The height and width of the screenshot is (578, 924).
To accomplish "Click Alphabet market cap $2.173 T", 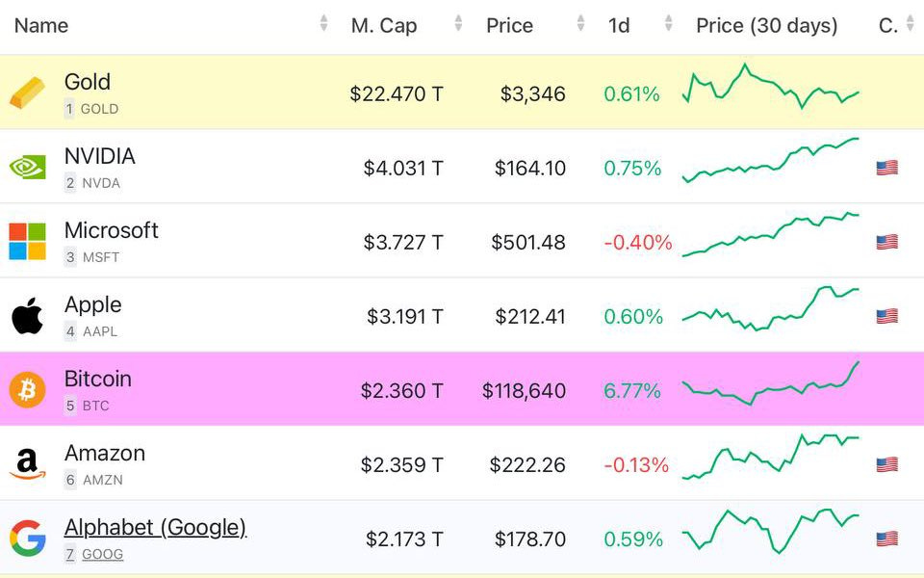I will click(x=404, y=539).
